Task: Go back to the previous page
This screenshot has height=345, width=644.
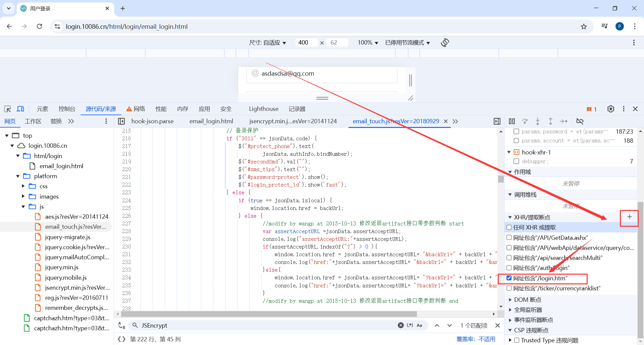Action: (x=9, y=26)
